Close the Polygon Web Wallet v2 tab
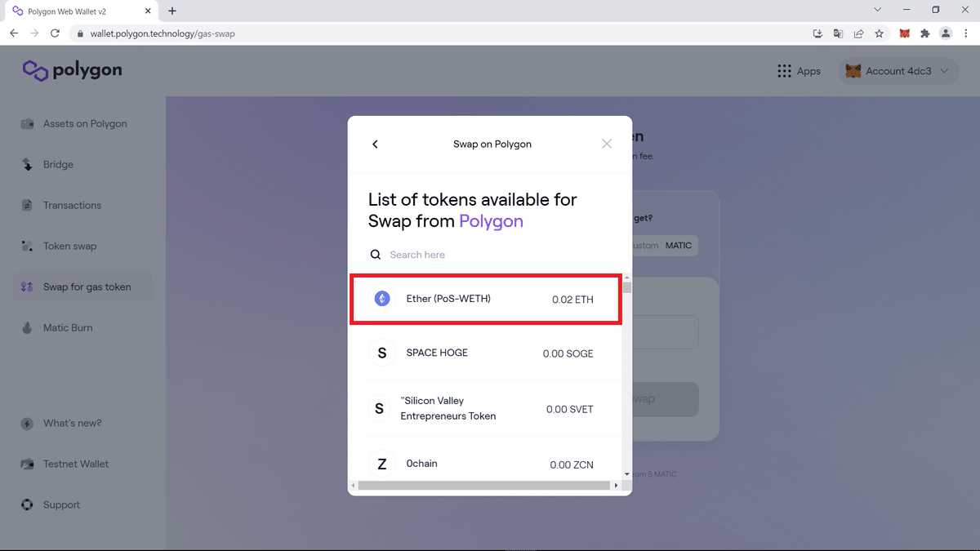 coord(149,11)
